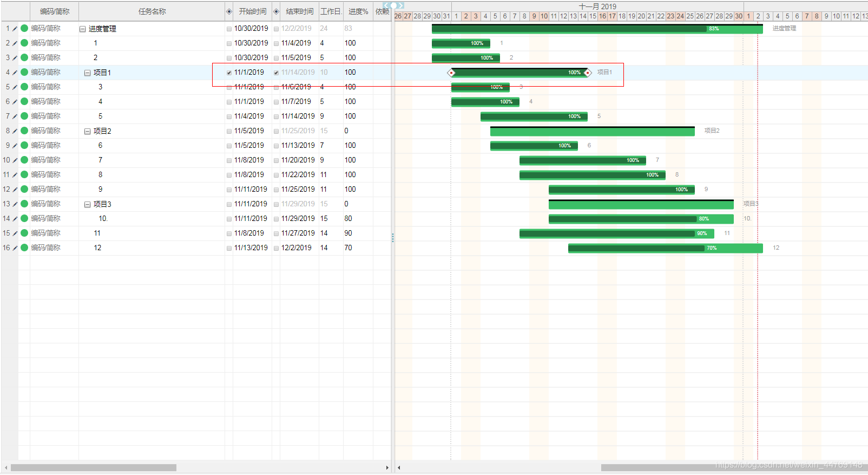Click the grid scrollbar right arrow
This screenshot has height=475, width=868.
(387, 467)
